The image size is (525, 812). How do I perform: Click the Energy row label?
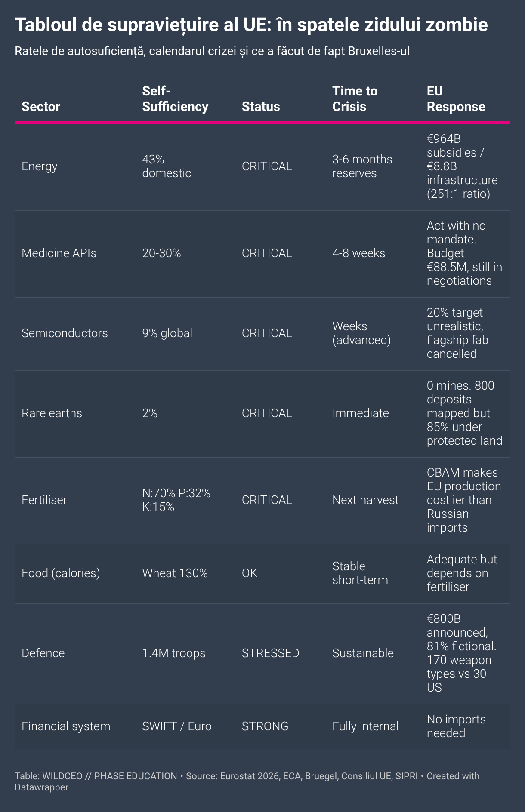coord(40,166)
